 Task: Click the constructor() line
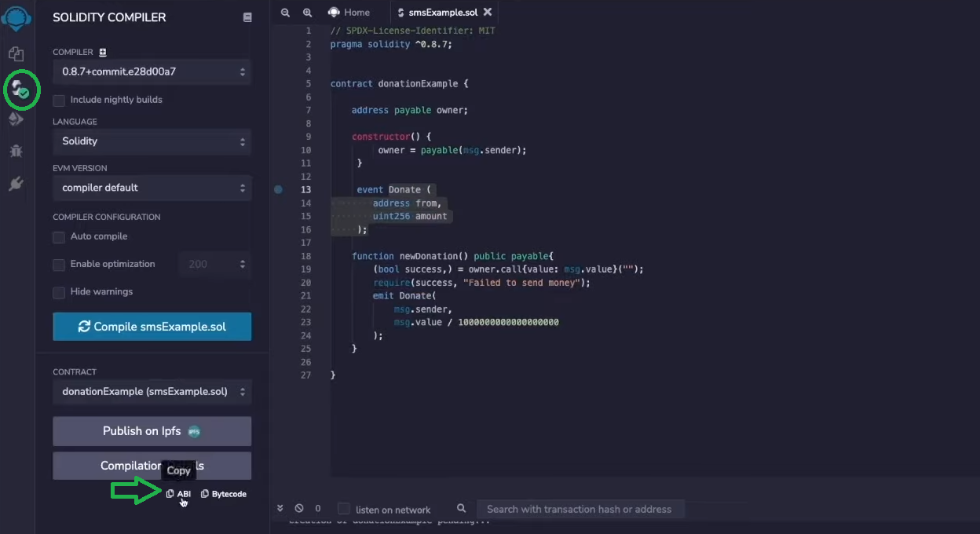[391, 137]
